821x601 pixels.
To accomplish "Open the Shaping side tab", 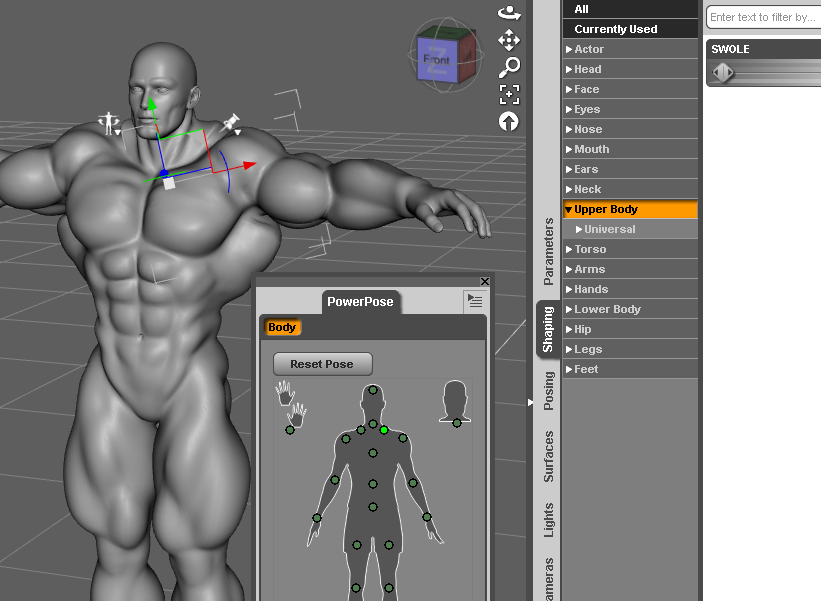I will pos(548,329).
